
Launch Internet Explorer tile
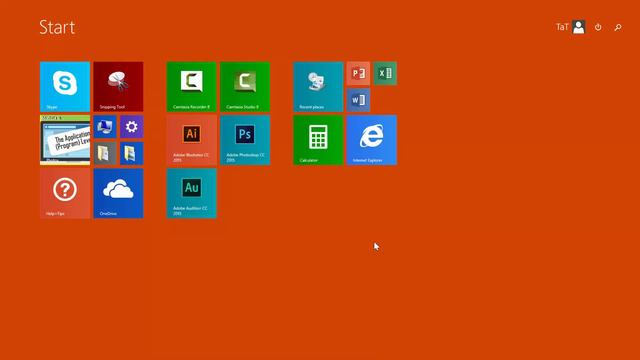pyautogui.click(x=371, y=140)
